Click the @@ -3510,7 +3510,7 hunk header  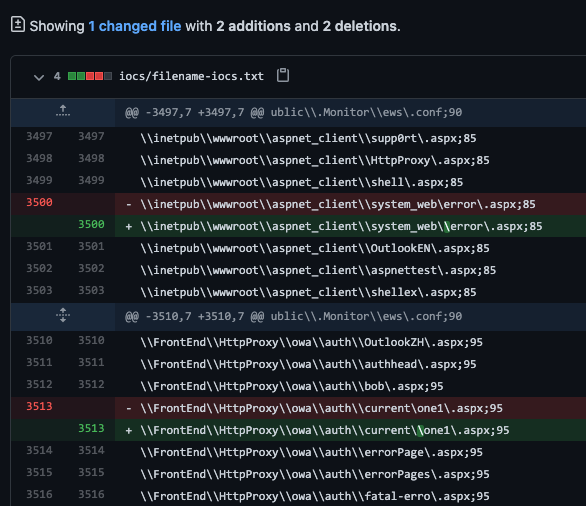[294, 317]
